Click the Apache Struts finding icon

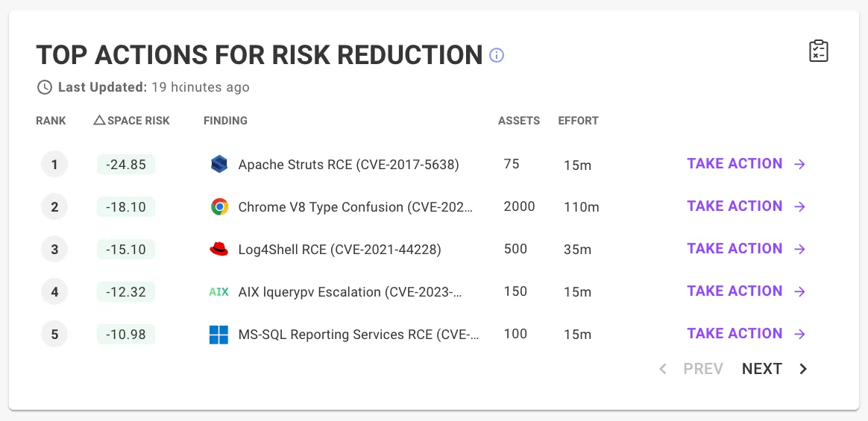219,165
